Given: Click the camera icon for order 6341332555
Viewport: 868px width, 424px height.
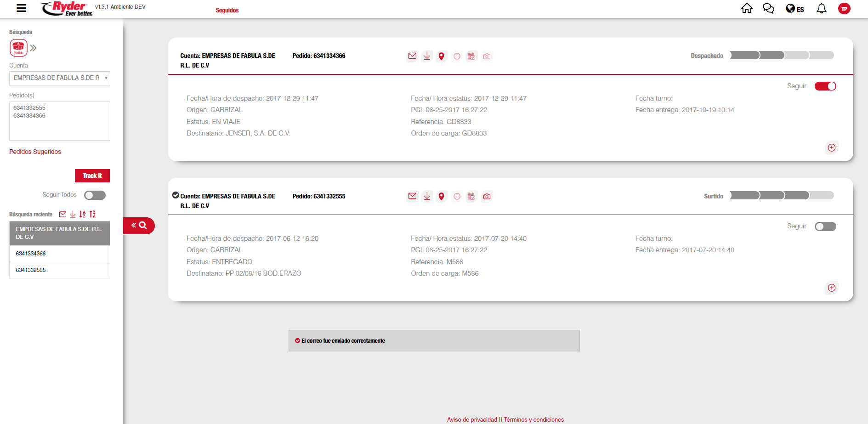Looking at the screenshot, I should coord(487,197).
